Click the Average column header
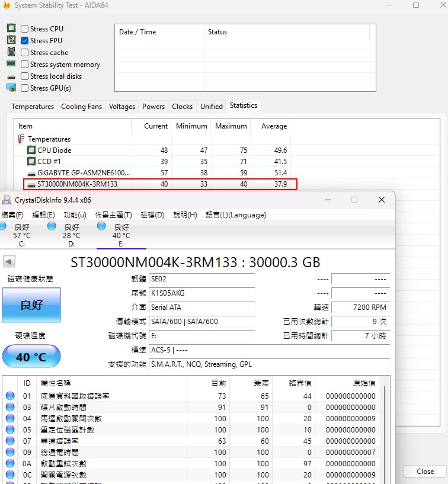The width and height of the screenshot is (448, 484). pos(270,126)
